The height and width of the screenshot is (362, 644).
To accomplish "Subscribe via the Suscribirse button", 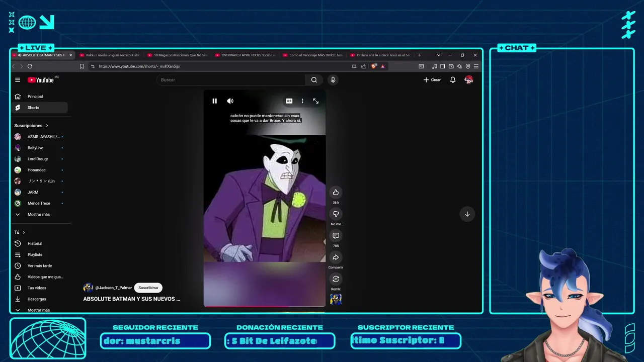I will (148, 288).
